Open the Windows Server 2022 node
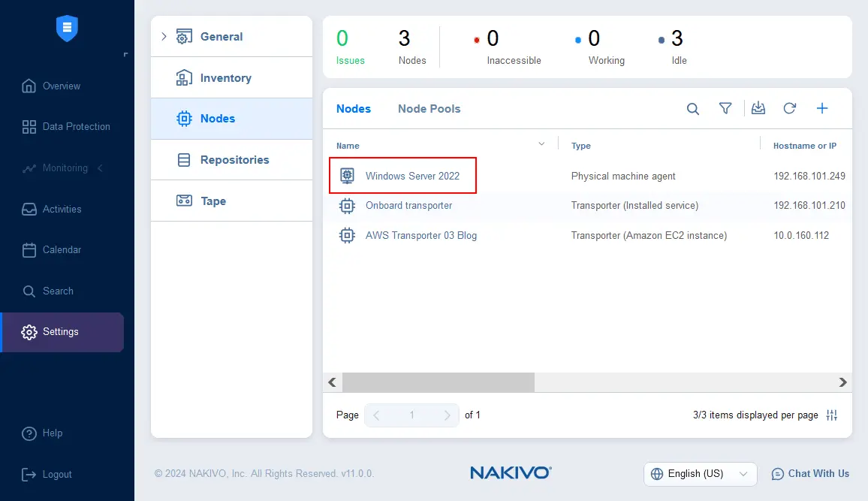Viewport: 868px width, 501px height. 412,176
